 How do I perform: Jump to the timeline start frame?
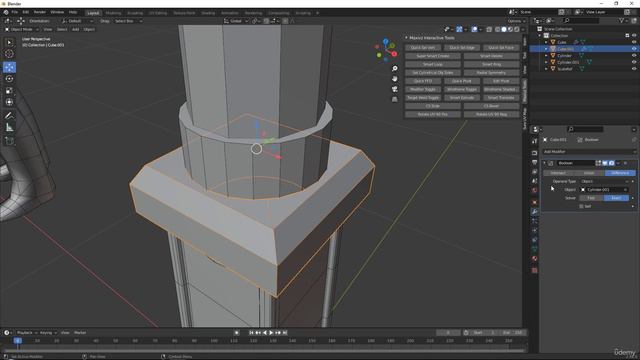point(251,333)
